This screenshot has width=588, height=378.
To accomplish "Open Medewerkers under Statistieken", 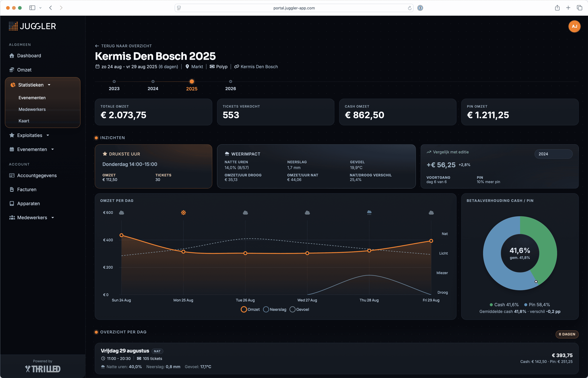I will tap(32, 110).
